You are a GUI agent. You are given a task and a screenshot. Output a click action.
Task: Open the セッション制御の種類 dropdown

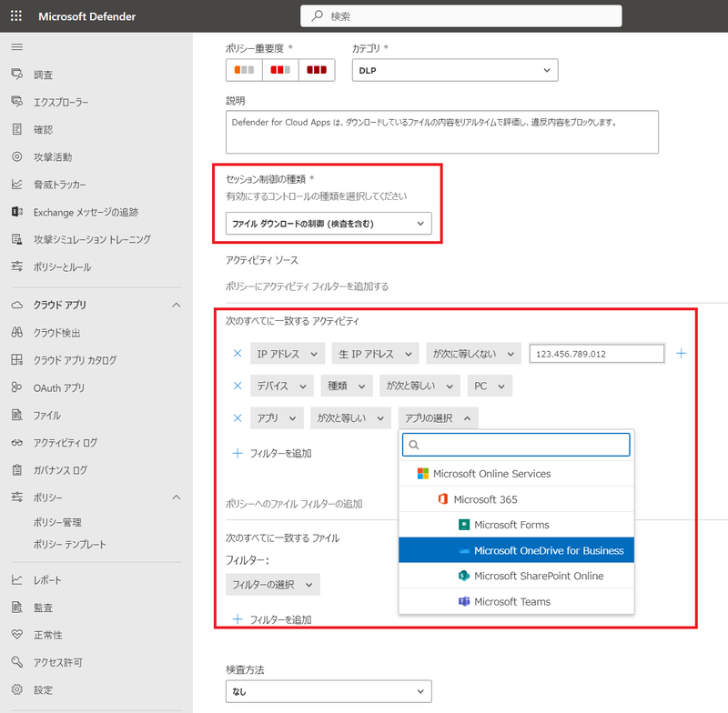tap(329, 223)
